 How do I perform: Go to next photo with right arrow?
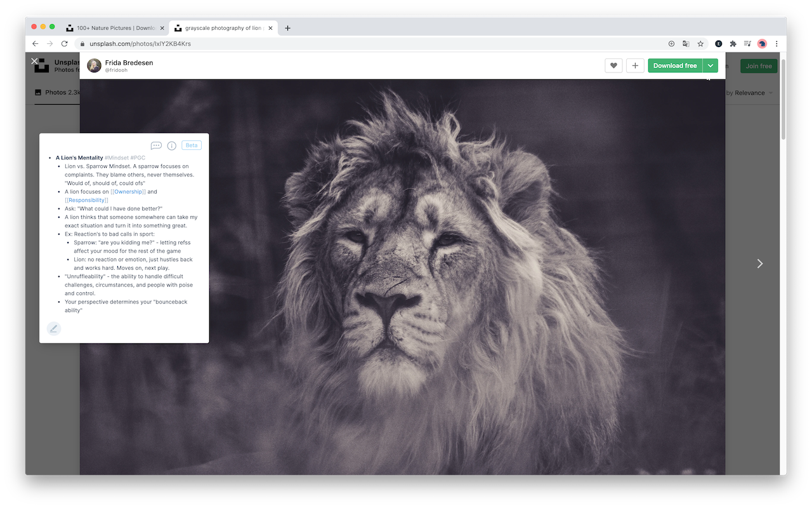759,263
